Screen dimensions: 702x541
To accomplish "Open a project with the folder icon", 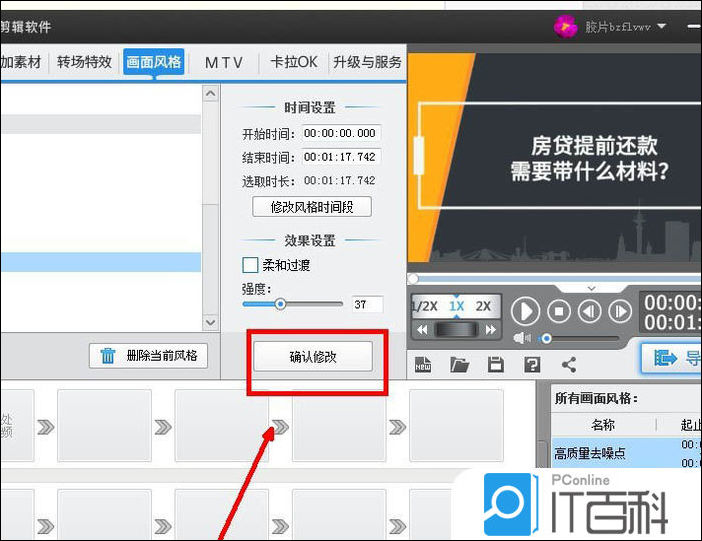I will pos(459,365).
